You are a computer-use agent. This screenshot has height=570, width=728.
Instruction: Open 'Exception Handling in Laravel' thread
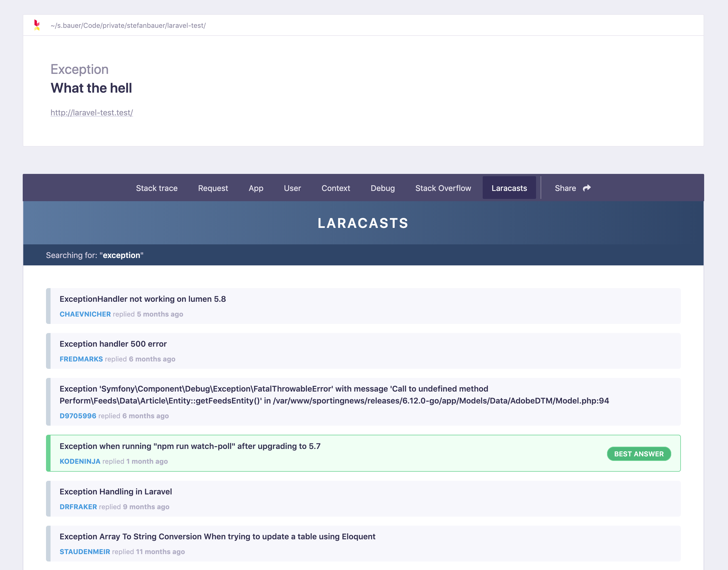[x=116, y=492]
